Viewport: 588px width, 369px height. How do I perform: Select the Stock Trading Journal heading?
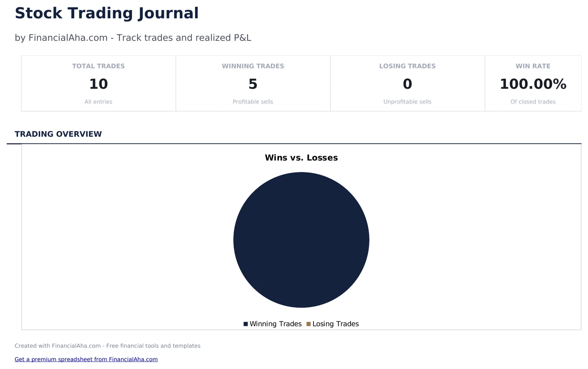pyautogui.click(x=107, y=13)
